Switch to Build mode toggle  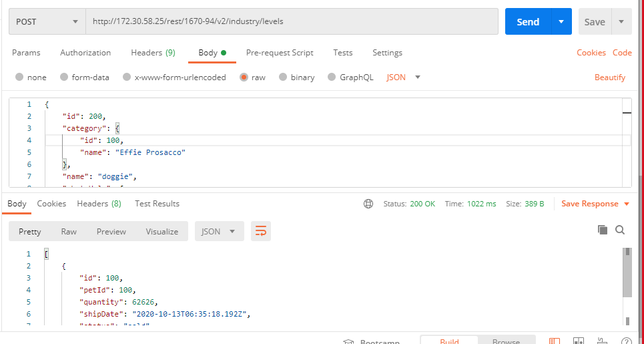point(449,340)
